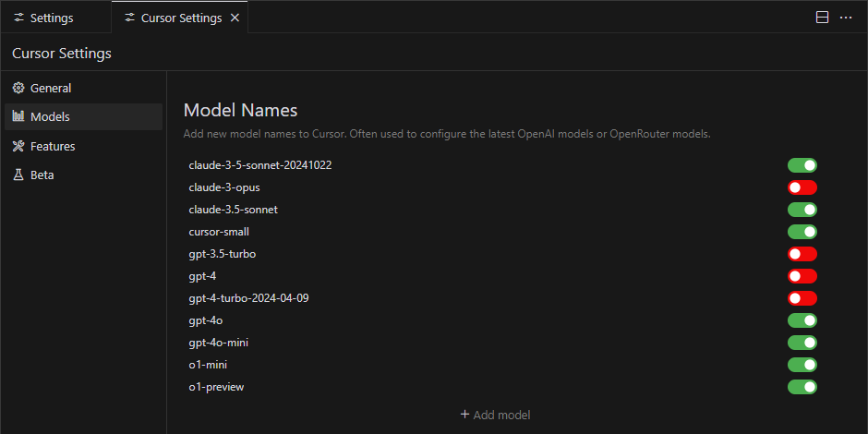The height and width of the screenshot is (434, 868).
Task: Click the split editor layout icon
Action: point(823,18)
